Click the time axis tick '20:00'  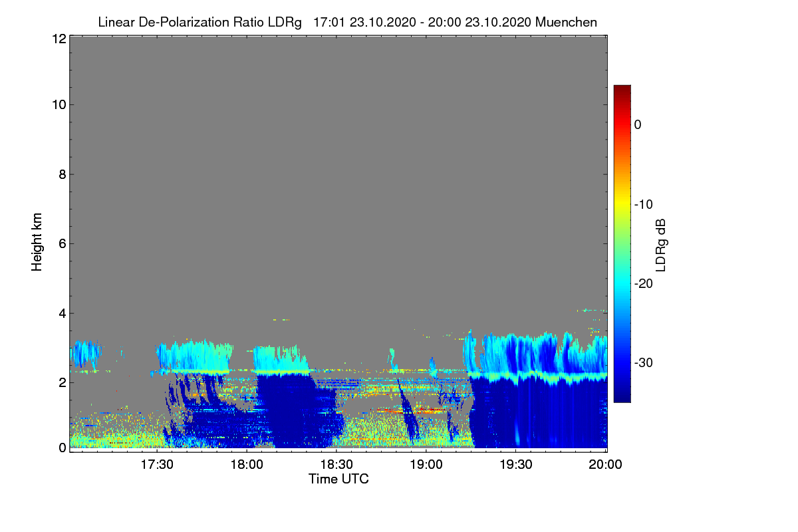click(x=606, y=465)
